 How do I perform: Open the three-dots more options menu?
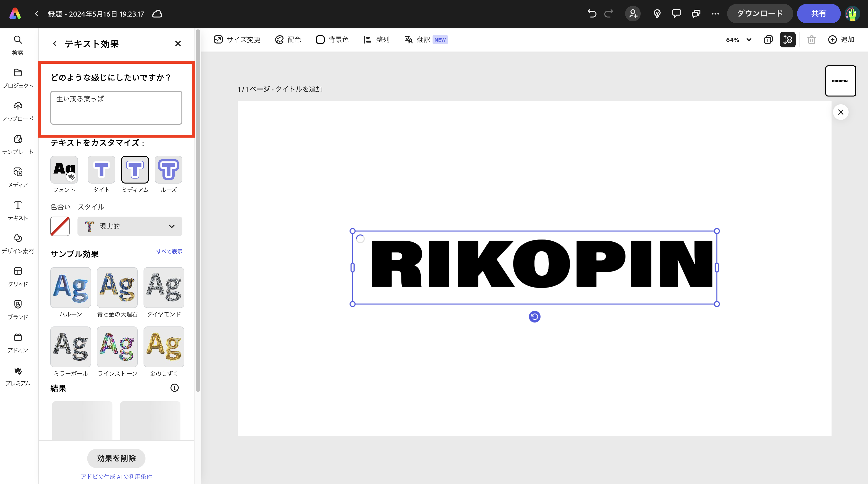(715, 13)
